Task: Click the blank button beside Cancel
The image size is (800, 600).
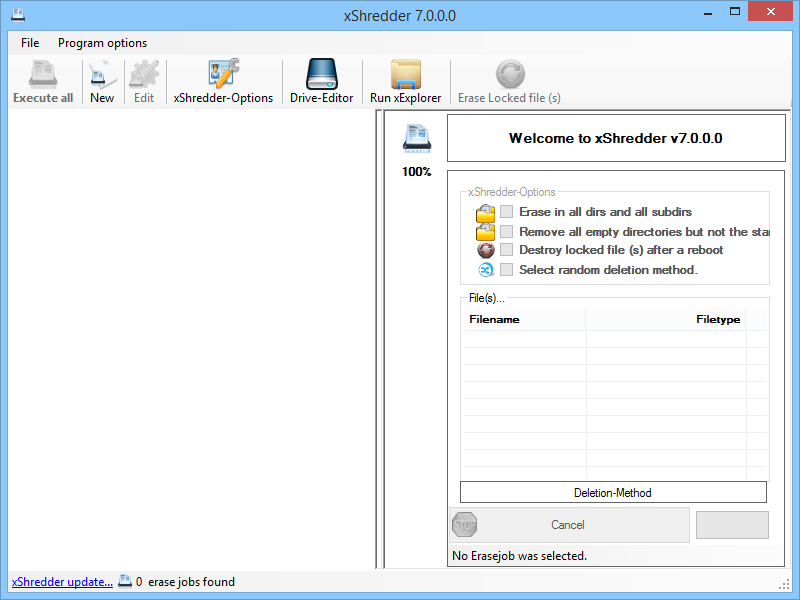Action: click(732, 525)
